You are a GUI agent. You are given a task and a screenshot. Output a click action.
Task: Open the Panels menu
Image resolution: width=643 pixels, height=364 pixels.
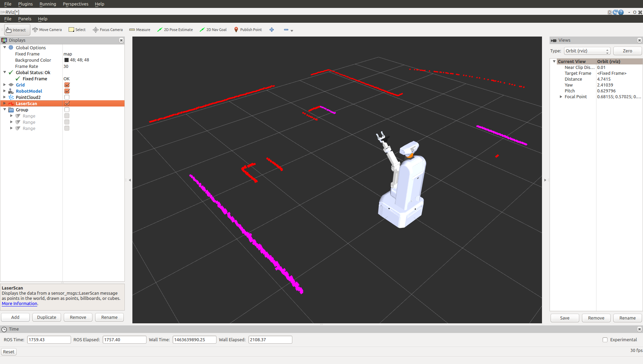tap(24, 19)
